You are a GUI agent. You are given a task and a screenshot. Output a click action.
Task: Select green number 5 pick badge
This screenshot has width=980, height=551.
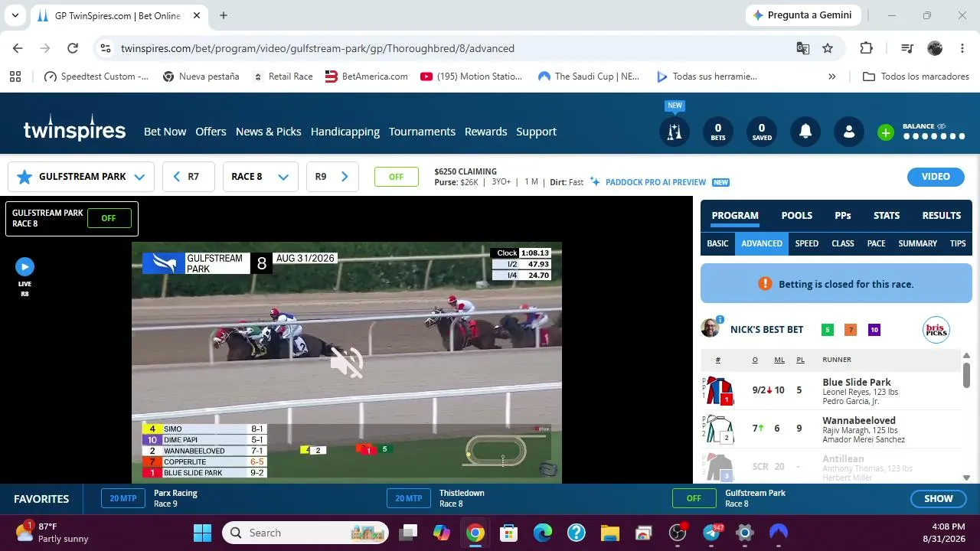click(x=827, y=330)
